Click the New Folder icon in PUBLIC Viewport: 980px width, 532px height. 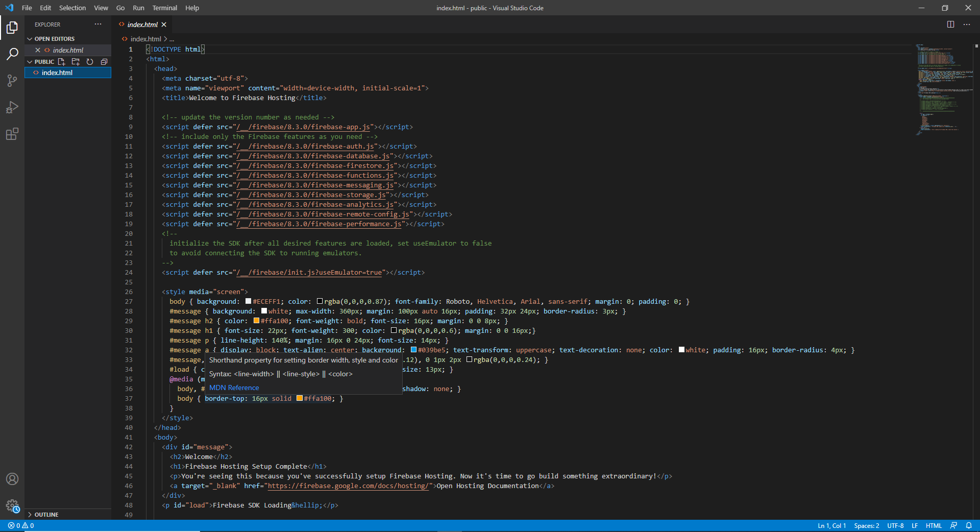point(76,62)
